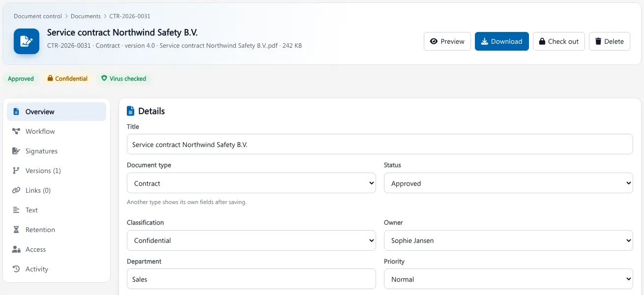
Task: View the Activity section
Action: 57,269
